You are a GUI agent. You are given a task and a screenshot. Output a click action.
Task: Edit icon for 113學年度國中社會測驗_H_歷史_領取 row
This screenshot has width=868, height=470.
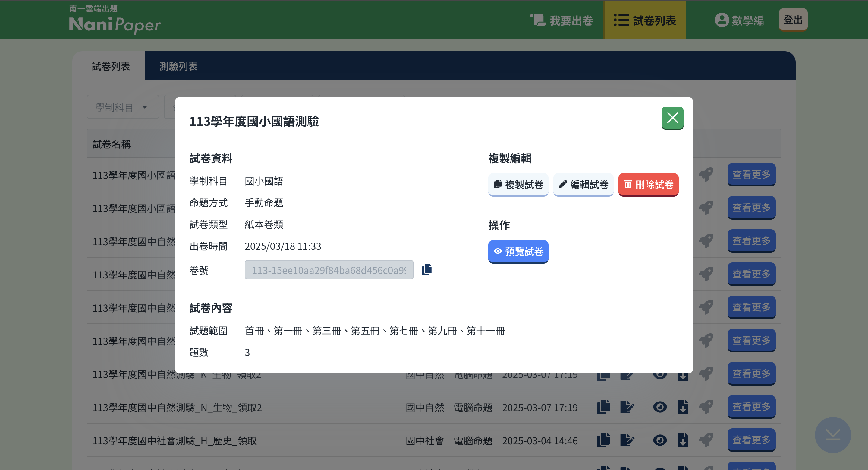point(627,440)
